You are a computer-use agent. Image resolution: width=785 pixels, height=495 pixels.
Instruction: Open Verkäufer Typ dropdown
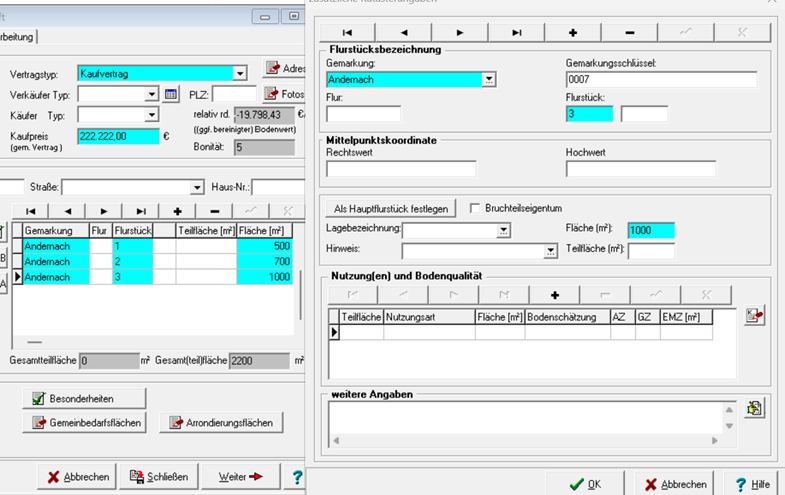[152, 94]
